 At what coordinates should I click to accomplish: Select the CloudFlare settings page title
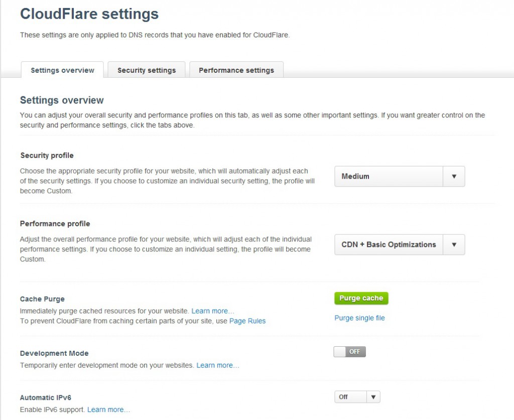pyautogui.click(x=89, y=14)
